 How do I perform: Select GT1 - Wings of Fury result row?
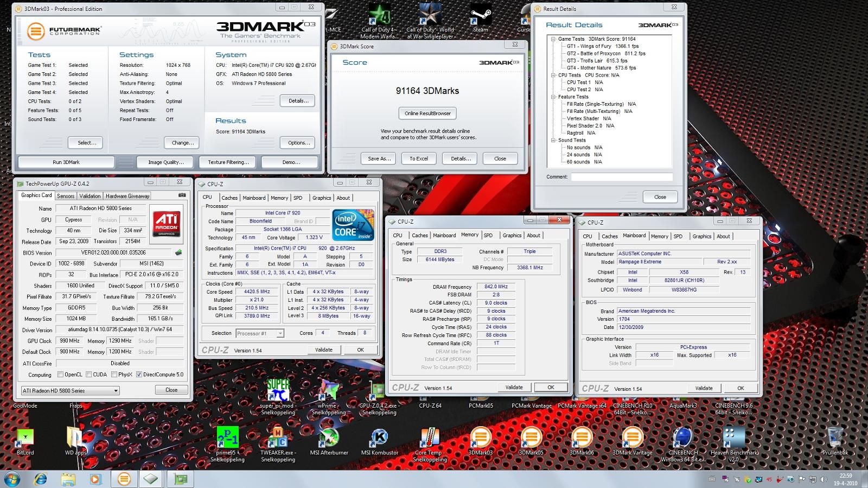pos(603,46)
